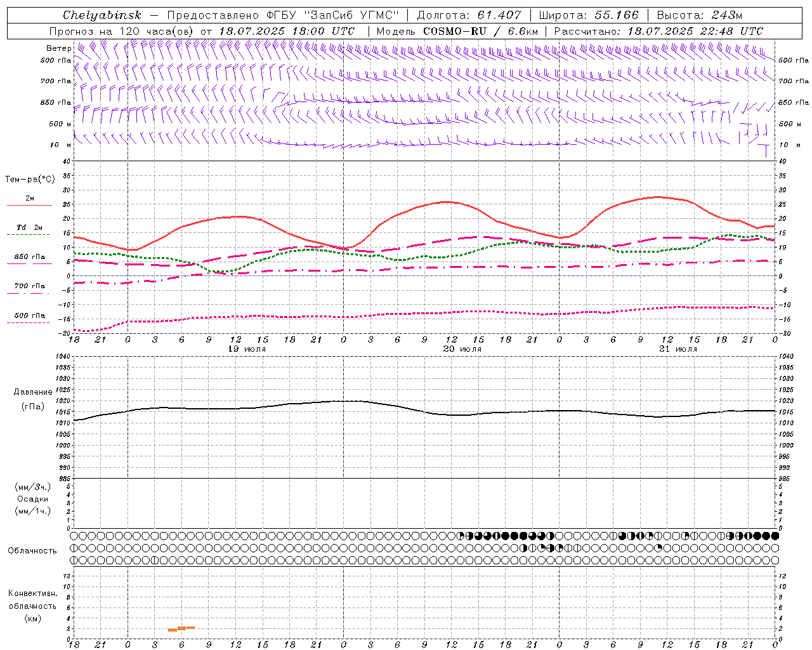The width and height of the screenshot is (812, 650).
Task: Click the Модель COSMO-RU / 6.6км label
Action: (457, 31)
